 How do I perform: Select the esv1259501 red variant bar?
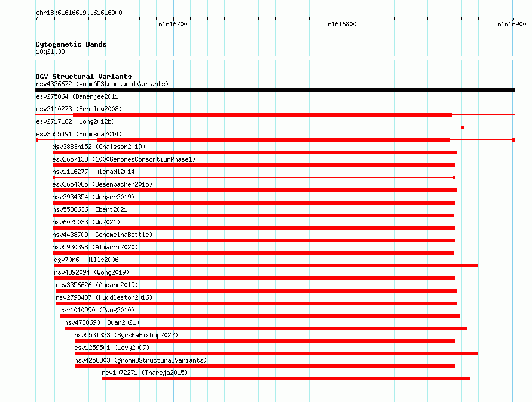pos(276,354)
